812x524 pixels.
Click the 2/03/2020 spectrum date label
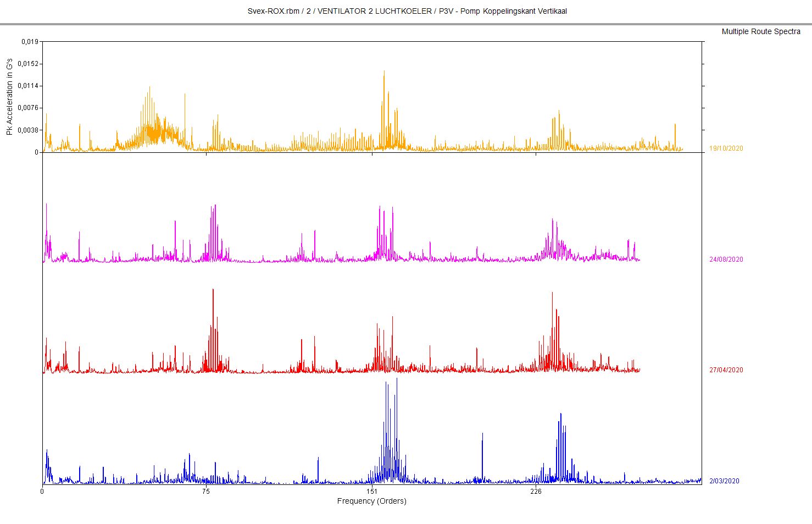coord(724,481)
